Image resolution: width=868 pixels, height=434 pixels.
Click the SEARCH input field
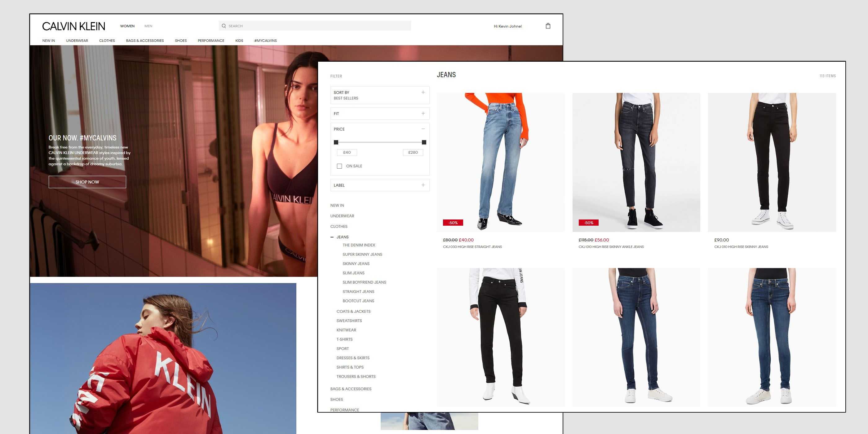[315, 26]
